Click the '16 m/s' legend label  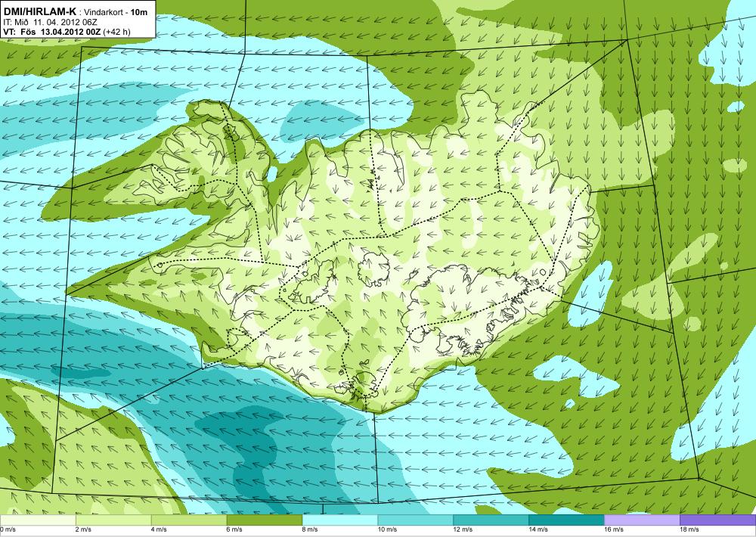614,529
